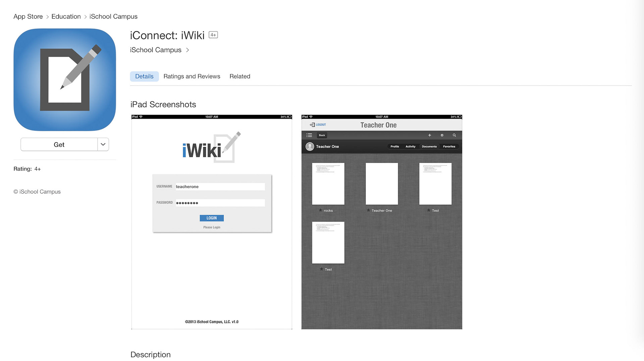The width and height of the screenshot is (644, 361).
Task: Click the iConnect: iWiki app icon
Action: point(65,80)
